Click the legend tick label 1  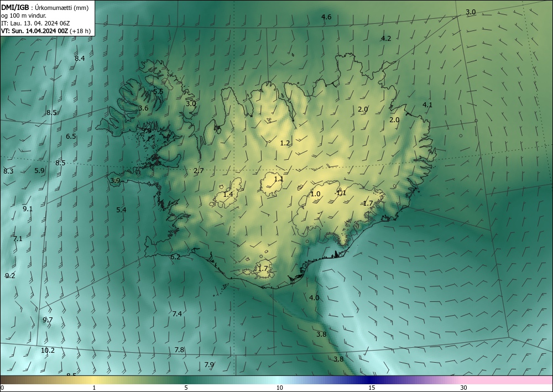[x=94, y=388]
